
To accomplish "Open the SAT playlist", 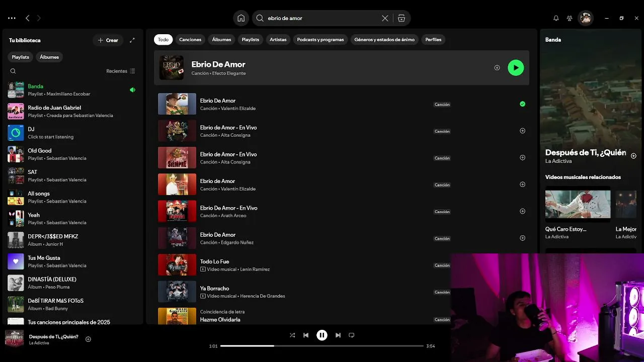I will pyautogui.click(x=73, y=175).
